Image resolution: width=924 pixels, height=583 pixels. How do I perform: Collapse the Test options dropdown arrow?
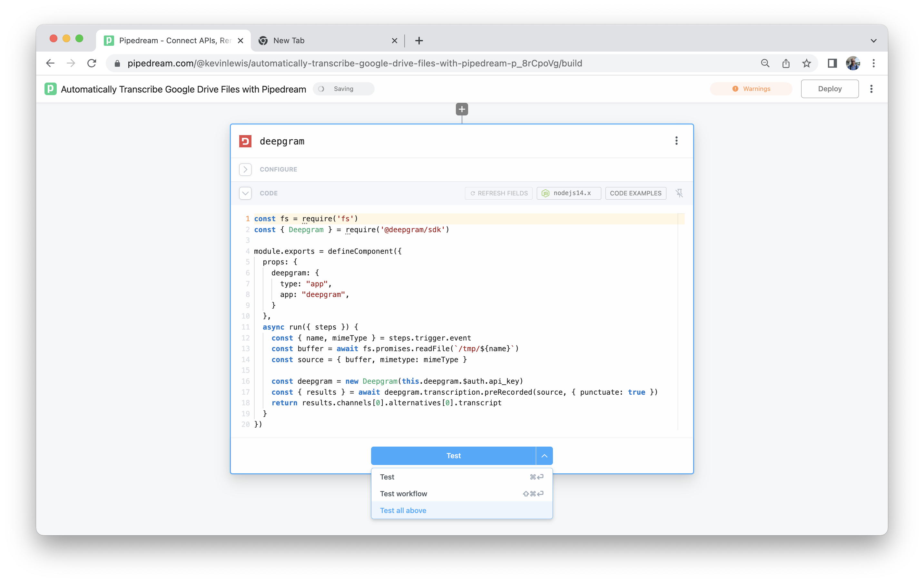pos(544,456)
